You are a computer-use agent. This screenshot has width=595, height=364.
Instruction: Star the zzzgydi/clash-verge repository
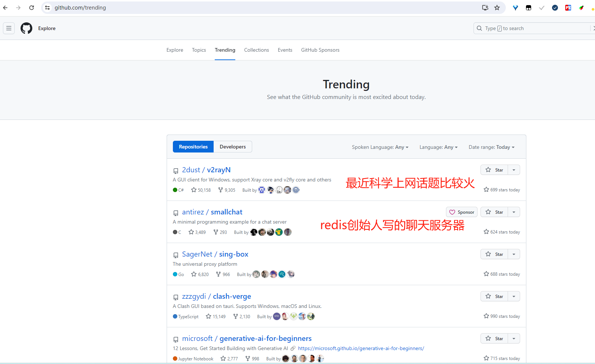(494, 296)
